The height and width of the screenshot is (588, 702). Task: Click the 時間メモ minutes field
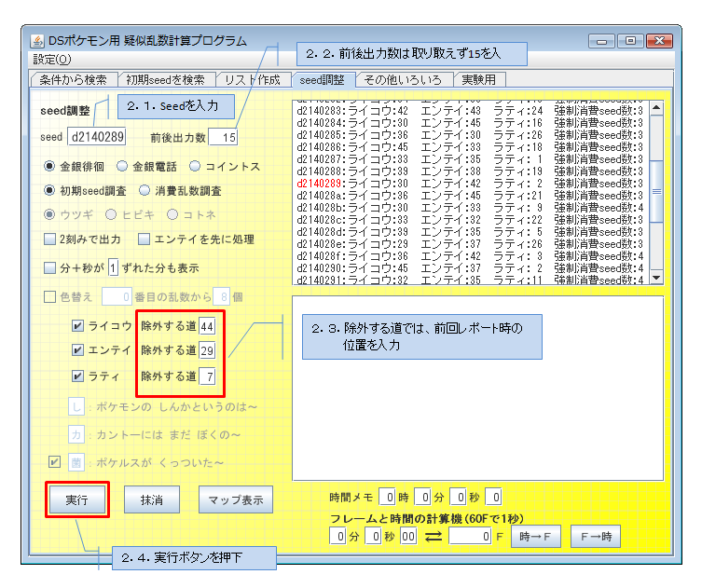(x=422, y=498)
